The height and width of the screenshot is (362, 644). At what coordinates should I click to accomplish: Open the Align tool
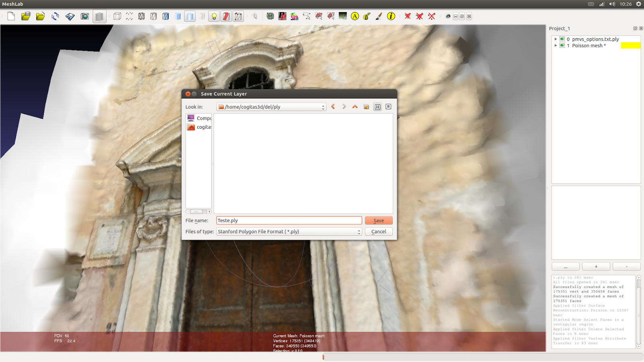point(270,16)
